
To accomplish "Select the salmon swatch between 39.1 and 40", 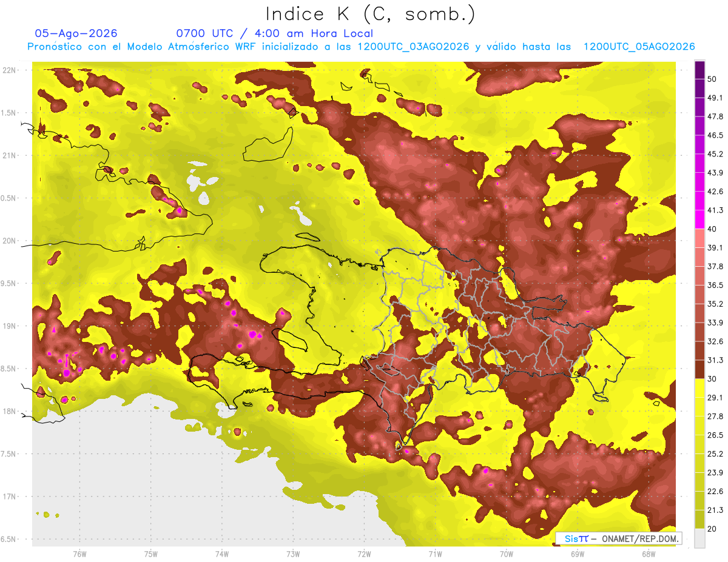I will coord(699,238).
